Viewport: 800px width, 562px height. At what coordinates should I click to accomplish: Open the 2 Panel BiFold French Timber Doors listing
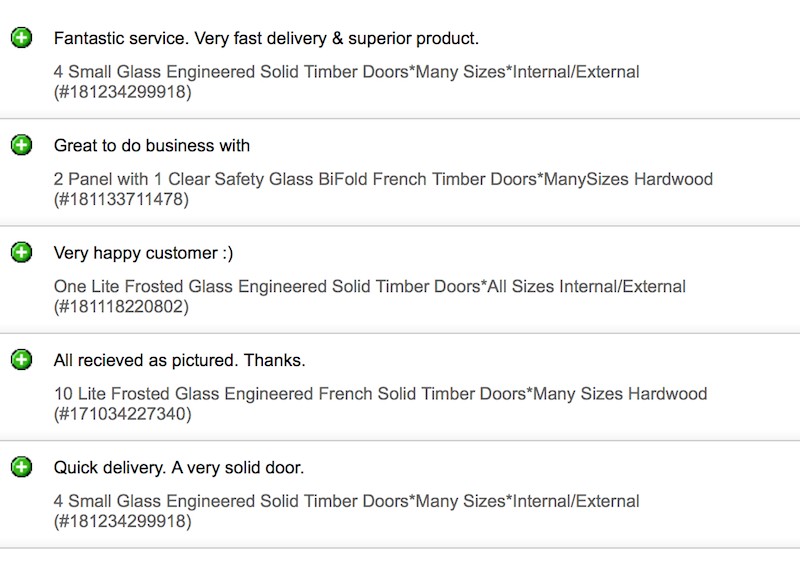tap(383, 179)
